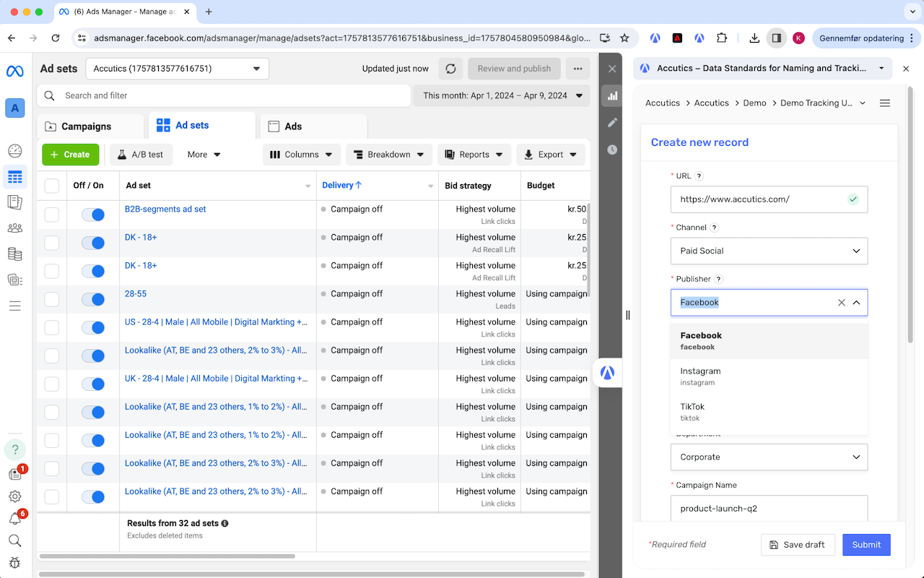Open account overview gauge icon in sidebar
924x578 pixels.
pyautogui.click(x=15, y=151)
